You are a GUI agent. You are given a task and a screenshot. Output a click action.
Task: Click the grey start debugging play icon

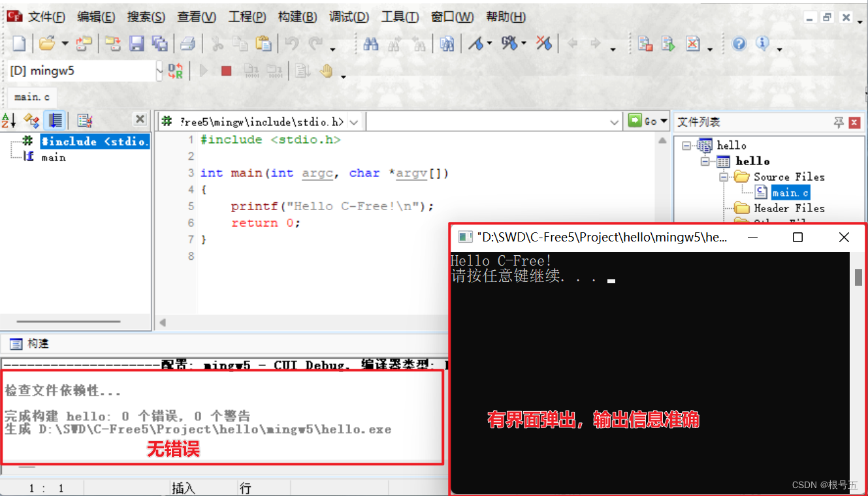[x=203, y=70]
